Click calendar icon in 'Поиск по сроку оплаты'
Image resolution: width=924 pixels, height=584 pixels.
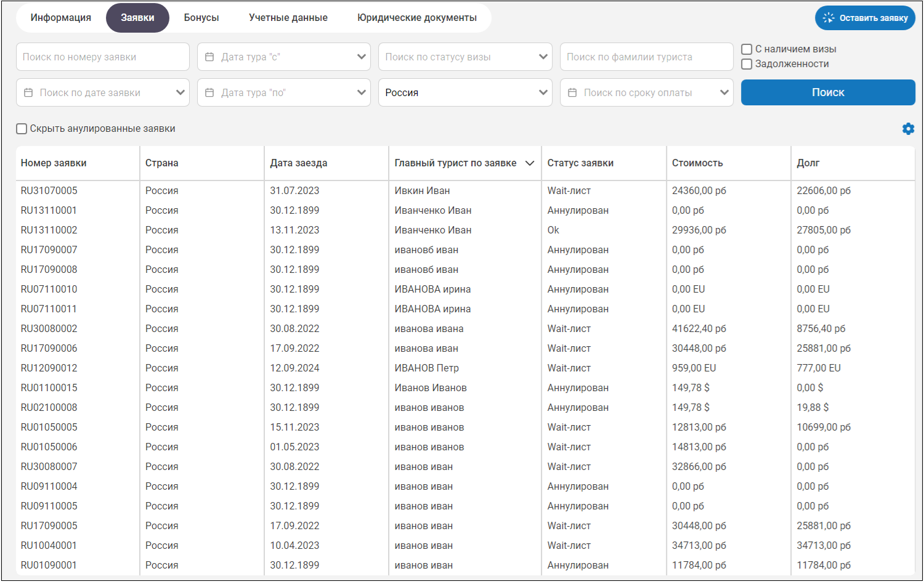pos(572,92)
